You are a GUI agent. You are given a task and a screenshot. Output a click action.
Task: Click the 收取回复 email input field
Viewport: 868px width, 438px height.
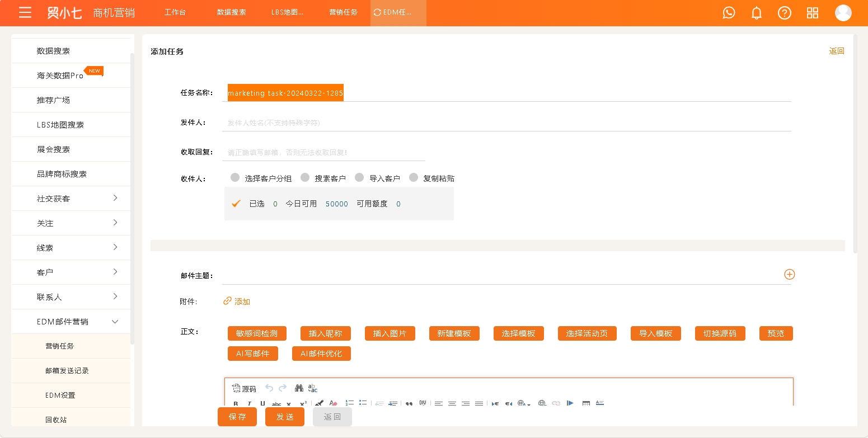pyautogui.click(x=323, y=152)
